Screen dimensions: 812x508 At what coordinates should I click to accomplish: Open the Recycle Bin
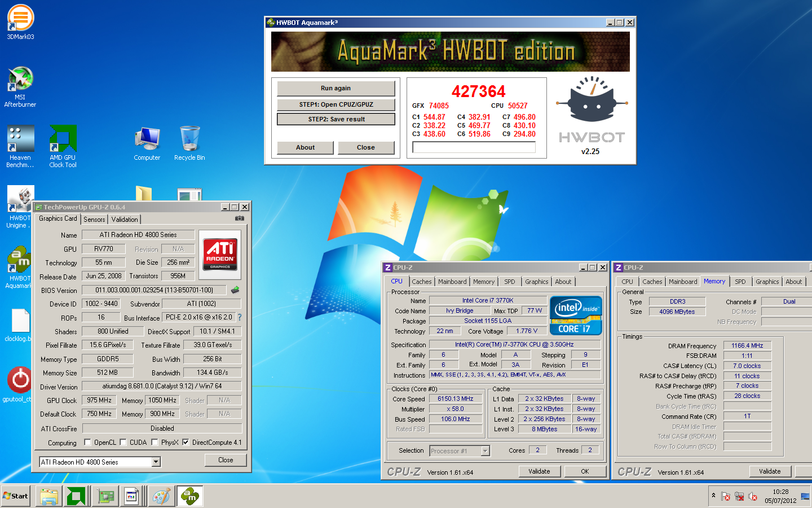(x=189, y=144)
